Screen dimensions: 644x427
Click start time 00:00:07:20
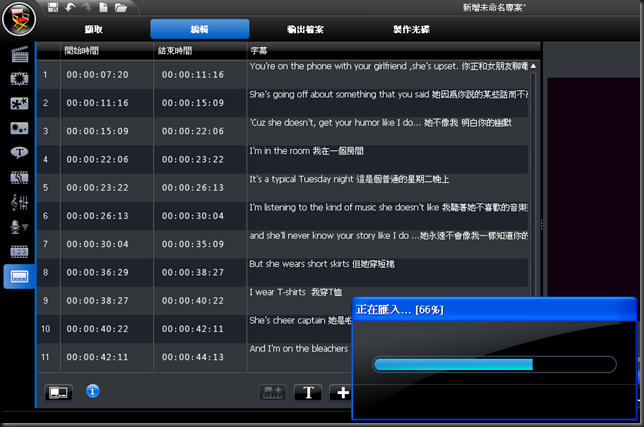97,75
